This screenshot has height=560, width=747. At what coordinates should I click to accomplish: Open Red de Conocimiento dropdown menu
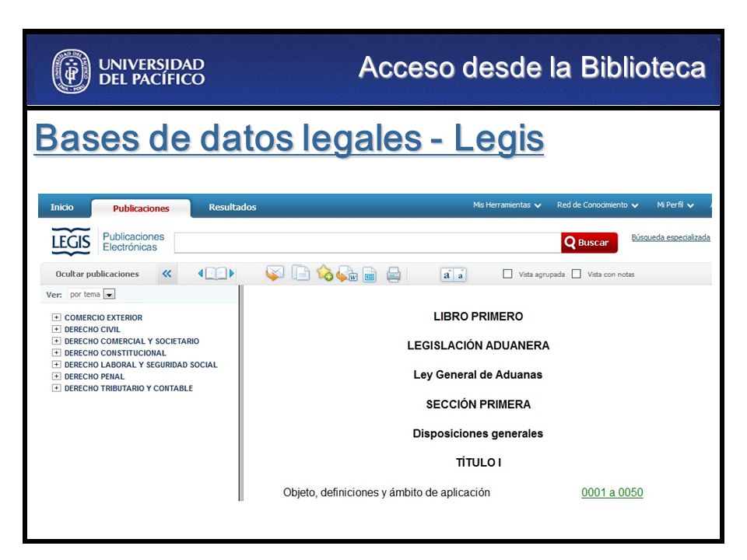[x=598, y=205]
